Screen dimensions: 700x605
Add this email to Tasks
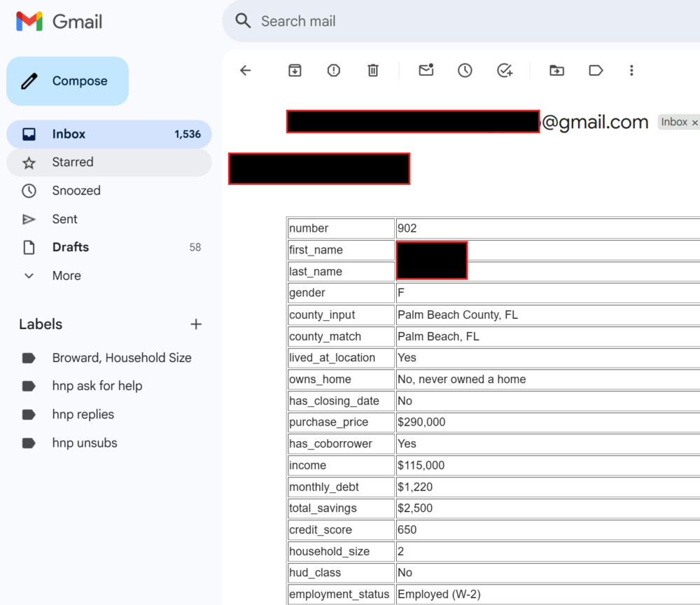505,70
